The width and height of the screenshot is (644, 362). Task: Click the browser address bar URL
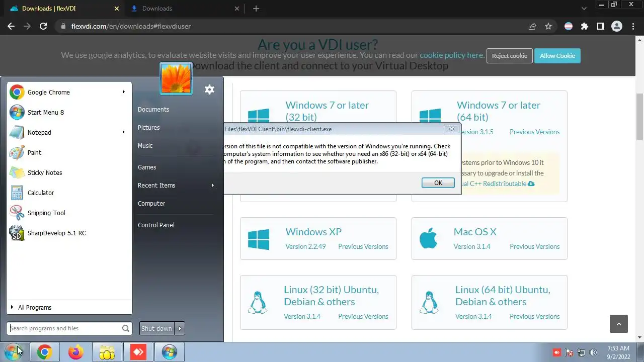pyautogui.click(x=131, y=26)
